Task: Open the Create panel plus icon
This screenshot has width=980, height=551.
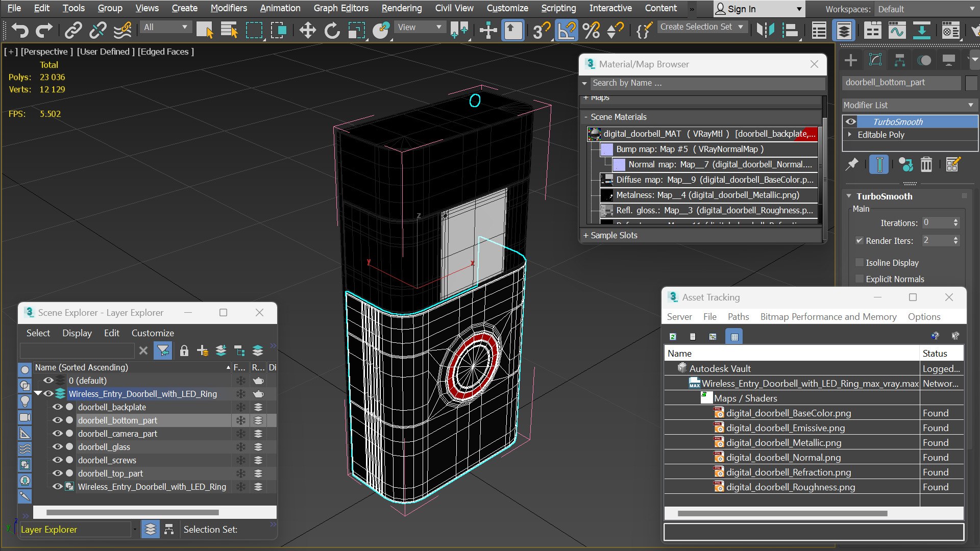Action: (x=851, y=60)
